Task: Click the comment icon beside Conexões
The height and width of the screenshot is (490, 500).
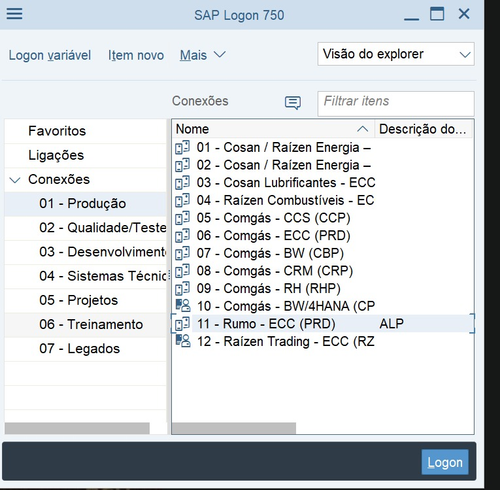Action: pos(293,102)
